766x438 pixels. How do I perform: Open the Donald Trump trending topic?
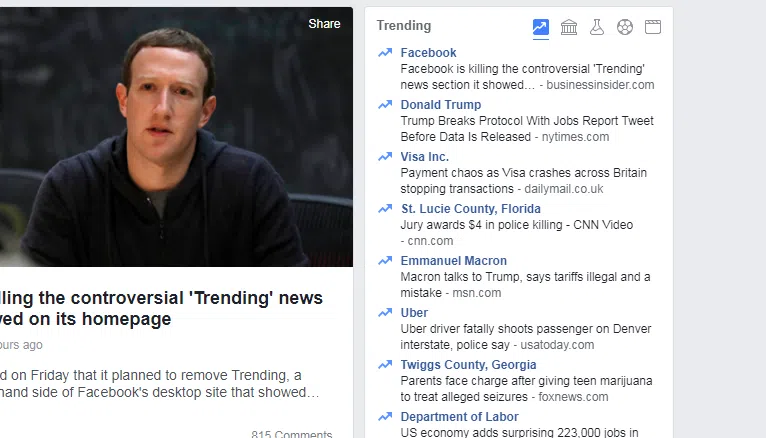click(x=440, y=105)
